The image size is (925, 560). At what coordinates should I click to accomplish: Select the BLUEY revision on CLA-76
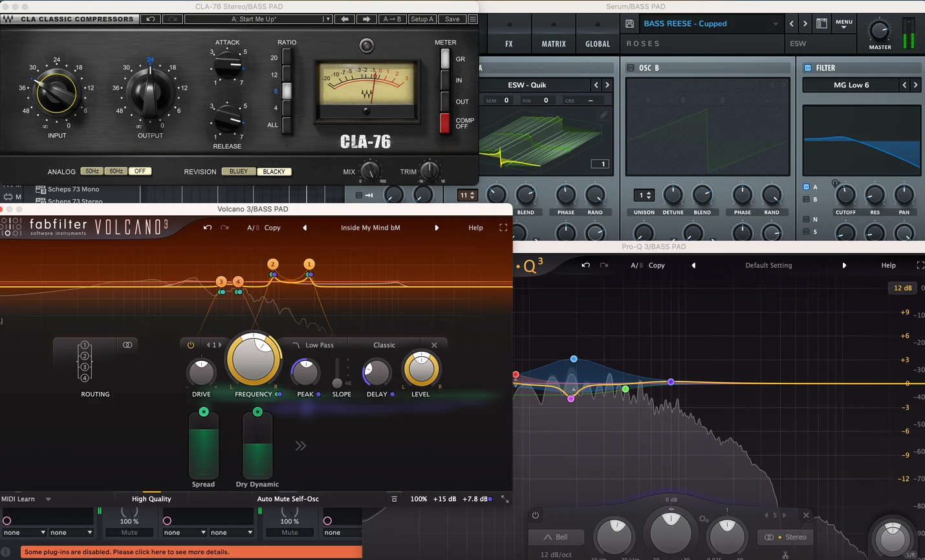(239, 171)
